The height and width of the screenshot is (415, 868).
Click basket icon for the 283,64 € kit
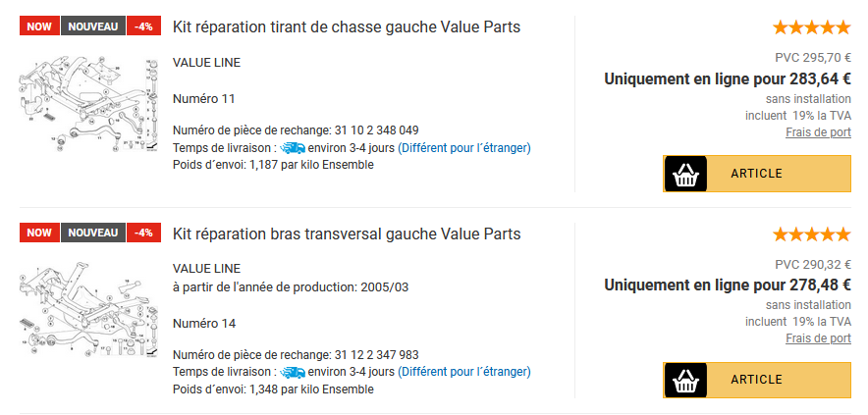(x=685, y=174)
